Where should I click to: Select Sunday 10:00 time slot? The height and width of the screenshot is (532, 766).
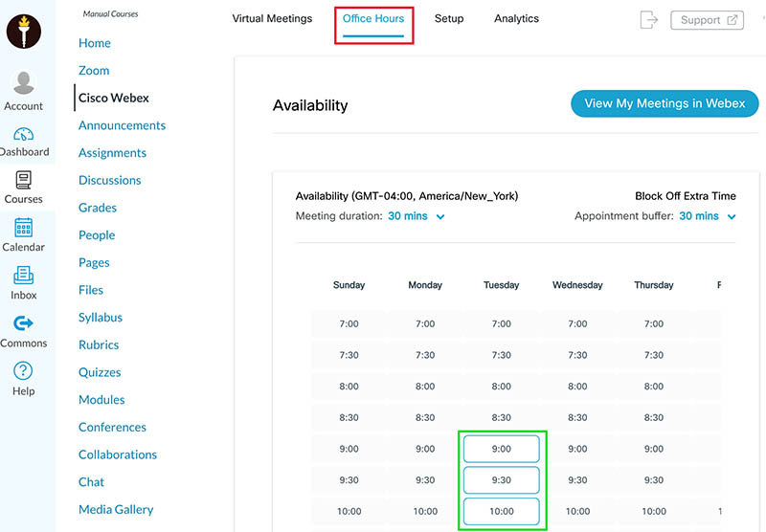click(x=349, y=512)
